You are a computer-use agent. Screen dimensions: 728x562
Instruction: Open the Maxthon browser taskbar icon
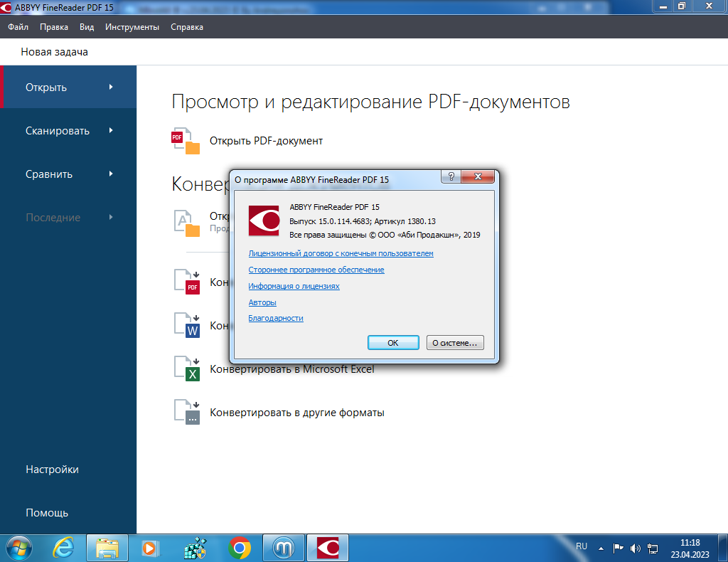[x=284, y=548]
